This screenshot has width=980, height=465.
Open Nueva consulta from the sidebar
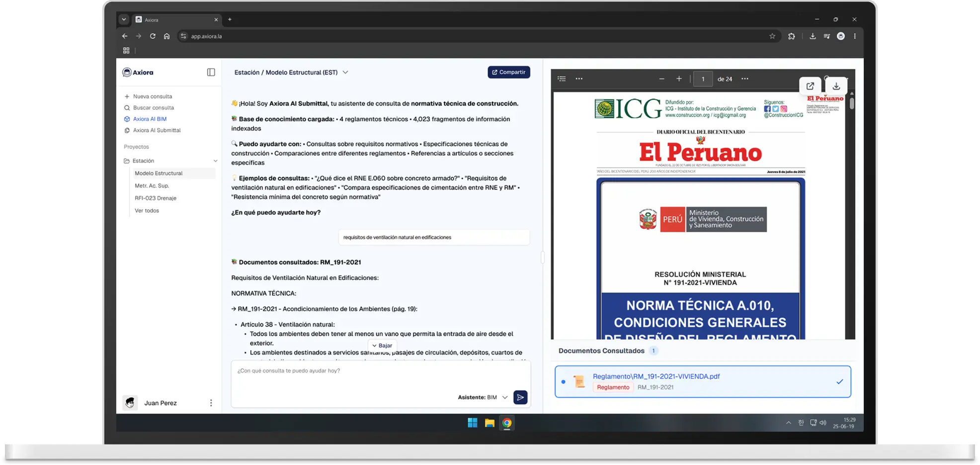pyautogui.click(x=152, y=96)
